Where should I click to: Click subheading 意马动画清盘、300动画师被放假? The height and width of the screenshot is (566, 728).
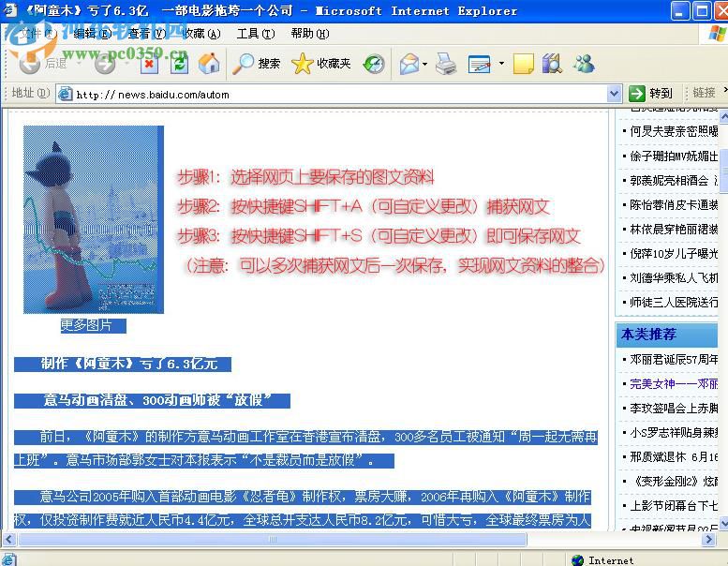click(x=157, y=400)
